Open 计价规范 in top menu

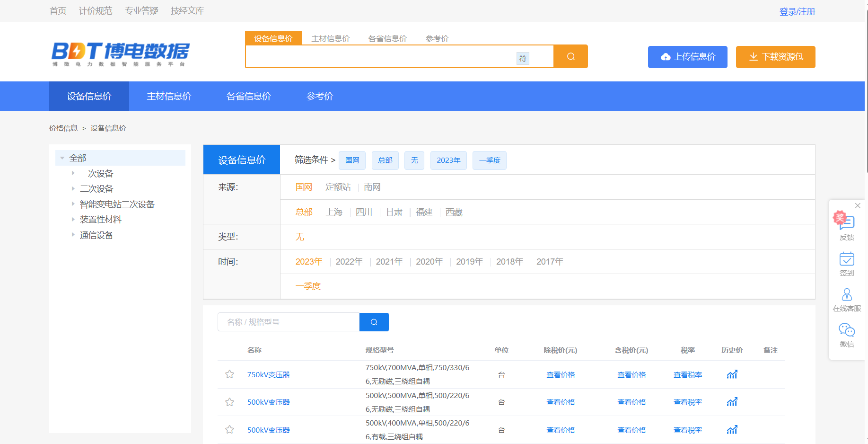pyautogui.click(x=96, y=10)
